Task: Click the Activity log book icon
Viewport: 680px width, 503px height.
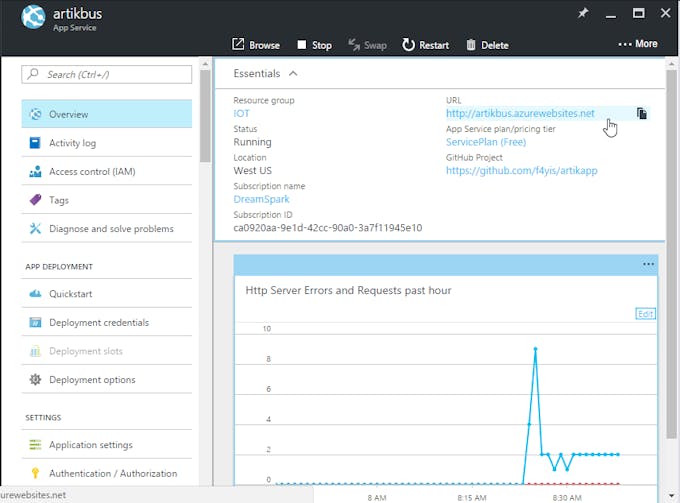Action: [x=35, y=143]
